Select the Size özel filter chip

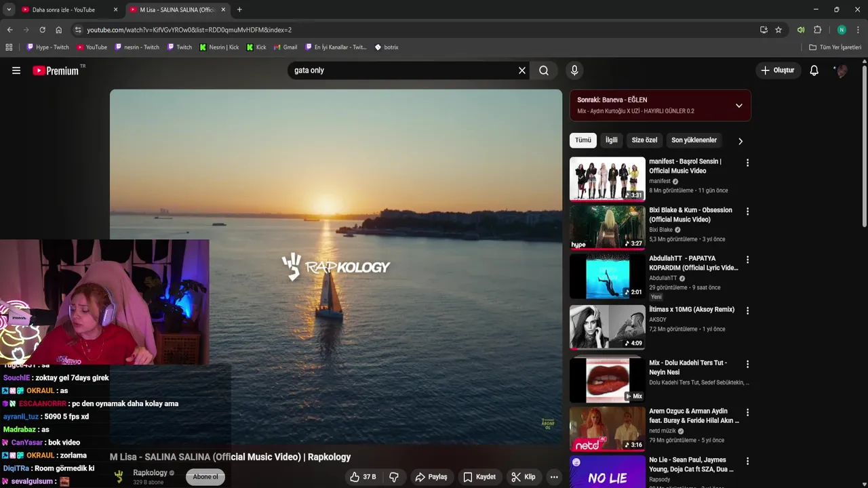[x=644, y=140]
